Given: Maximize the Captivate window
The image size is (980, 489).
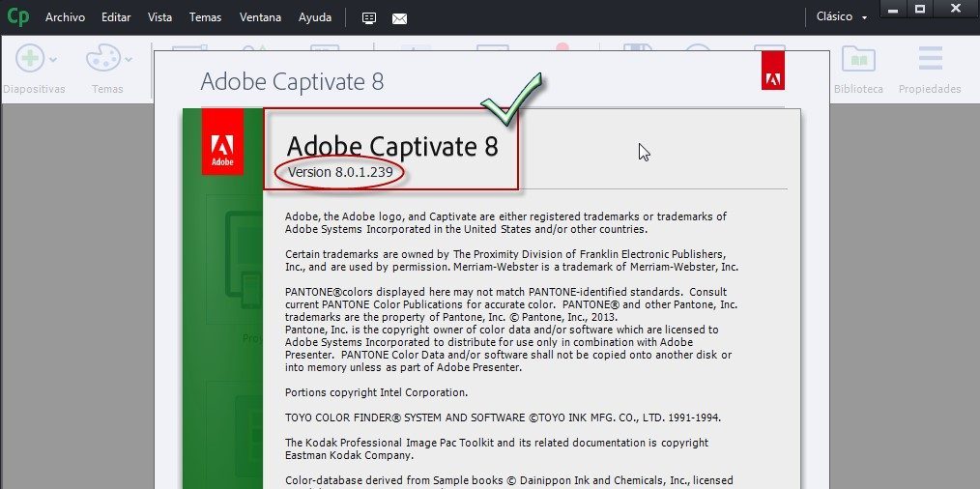Looking at the screenshot, I should click(x=920, y=9).
